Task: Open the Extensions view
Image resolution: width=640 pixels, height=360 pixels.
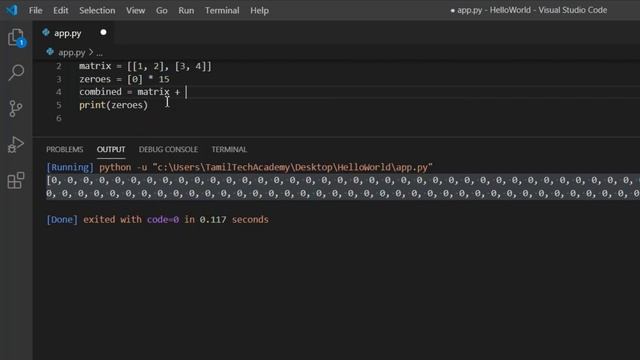Action: click(16, 180)
